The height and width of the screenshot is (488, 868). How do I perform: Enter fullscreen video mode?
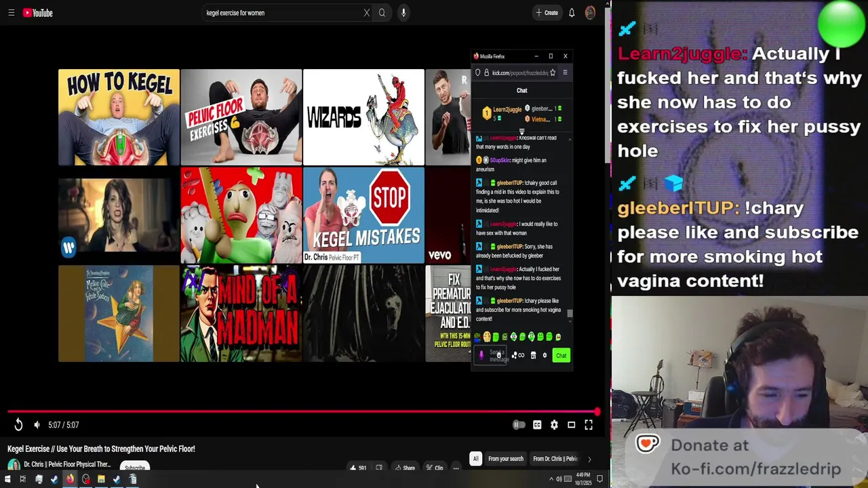click(589, 425)
